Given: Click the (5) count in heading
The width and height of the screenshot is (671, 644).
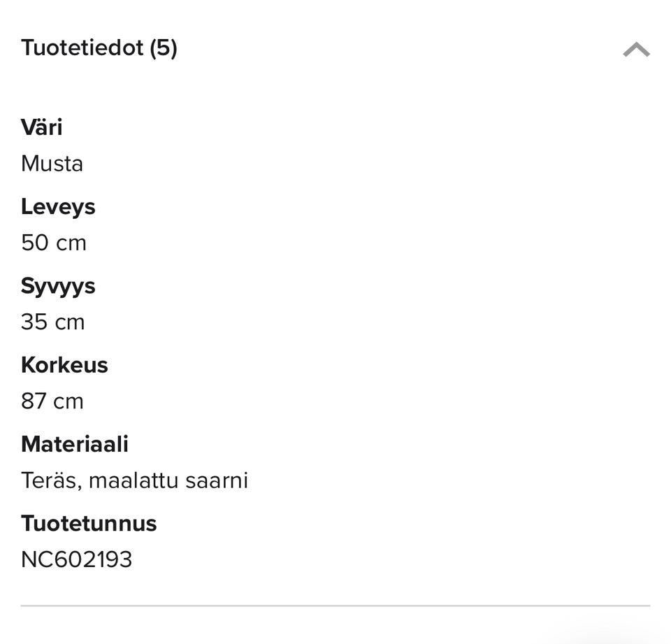Looking at the screenshot, I should [x=164, y=48].
